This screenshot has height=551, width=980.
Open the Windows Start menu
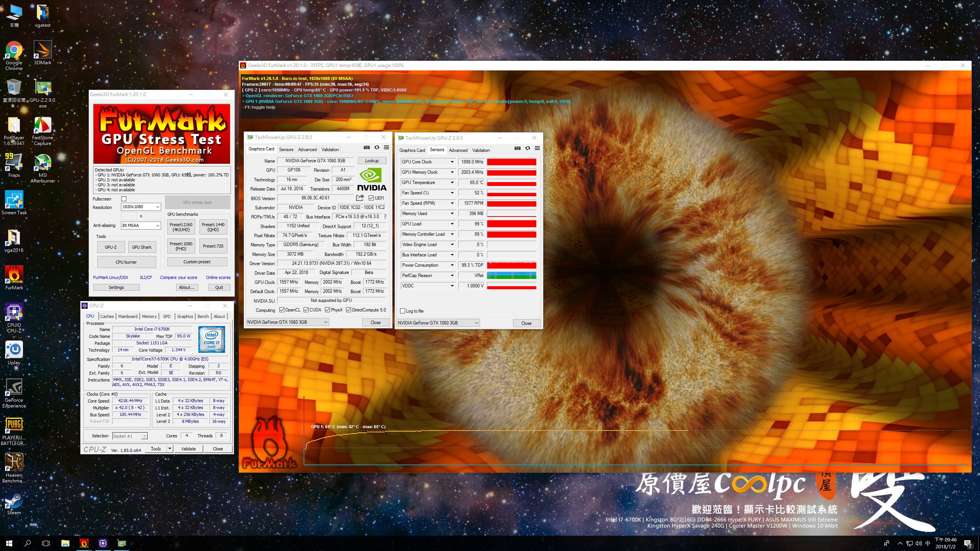click(x=9, y=543)
